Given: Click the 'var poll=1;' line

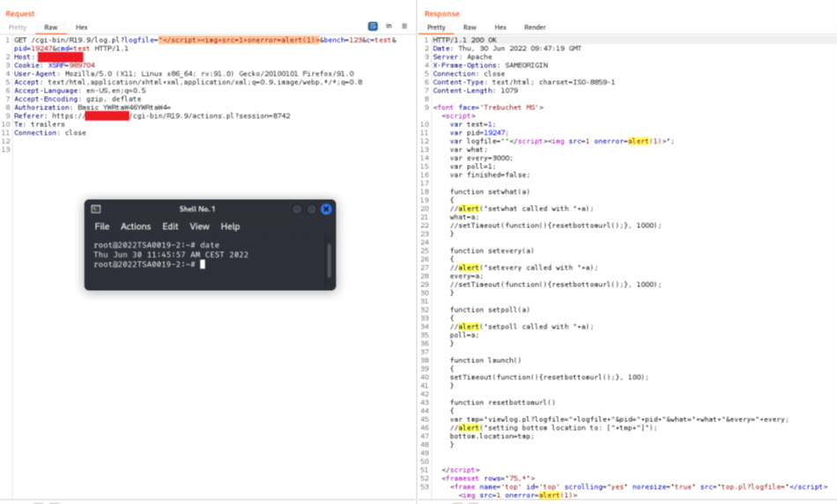Looking at the screenshot, I should pos(472,167).
